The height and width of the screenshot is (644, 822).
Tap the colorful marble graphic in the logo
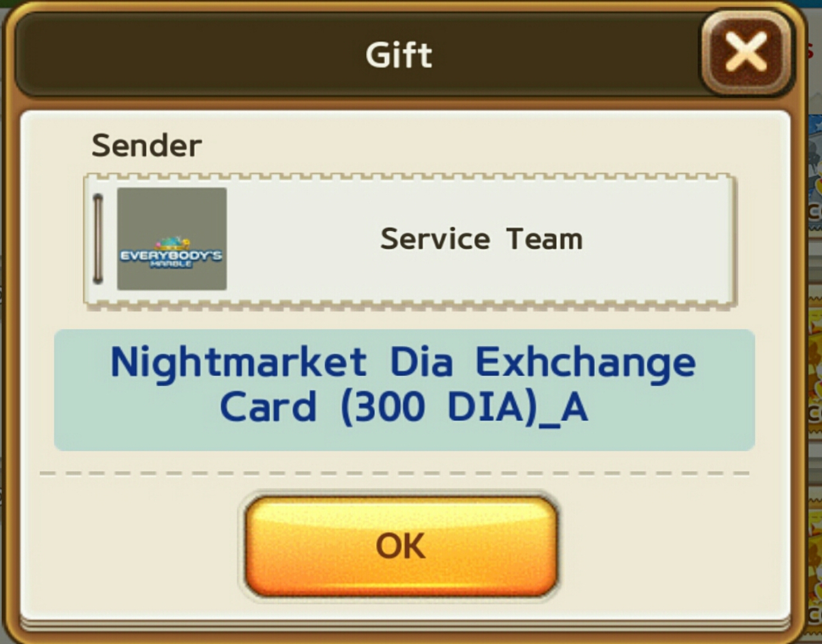pyautogui.click(x=173, y=243)
